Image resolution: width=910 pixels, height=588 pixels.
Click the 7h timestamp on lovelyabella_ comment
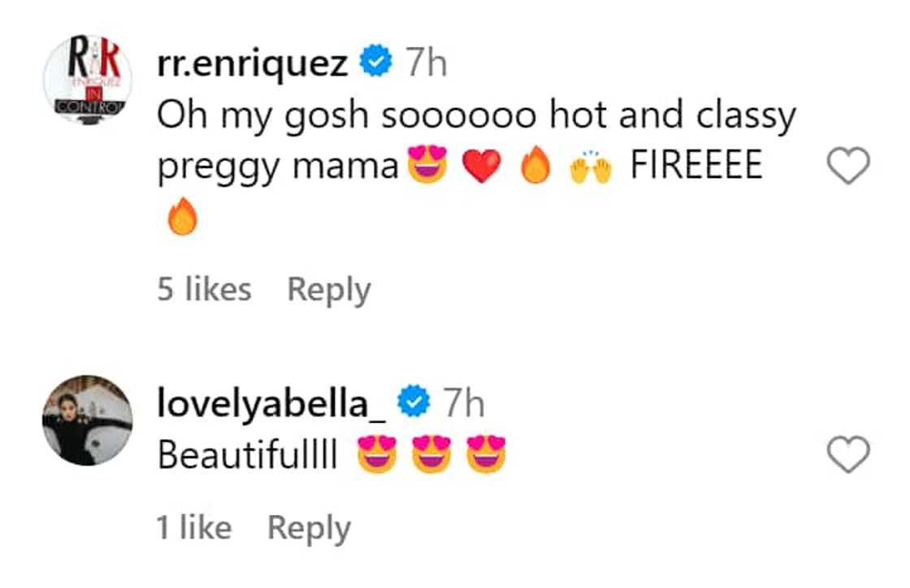tap(464, 404)
